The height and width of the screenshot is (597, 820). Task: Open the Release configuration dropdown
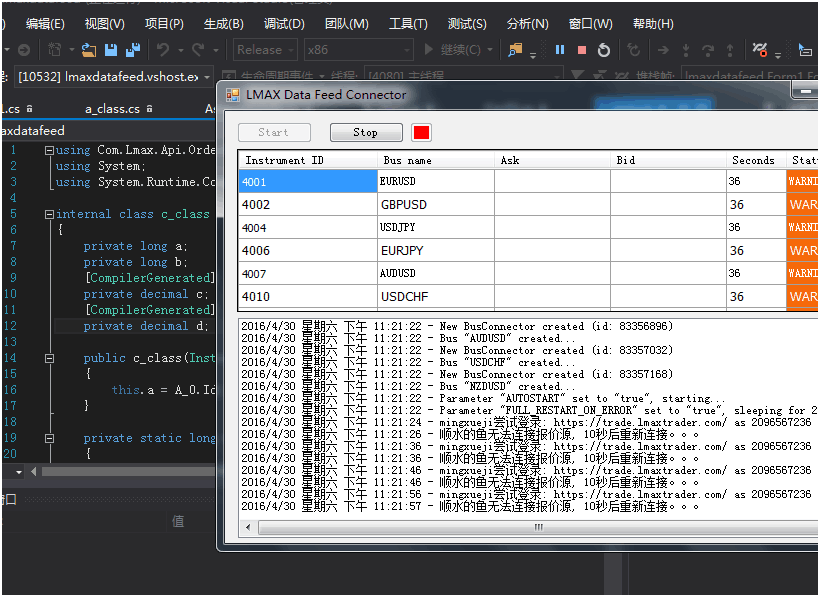[x=265, y=50]
